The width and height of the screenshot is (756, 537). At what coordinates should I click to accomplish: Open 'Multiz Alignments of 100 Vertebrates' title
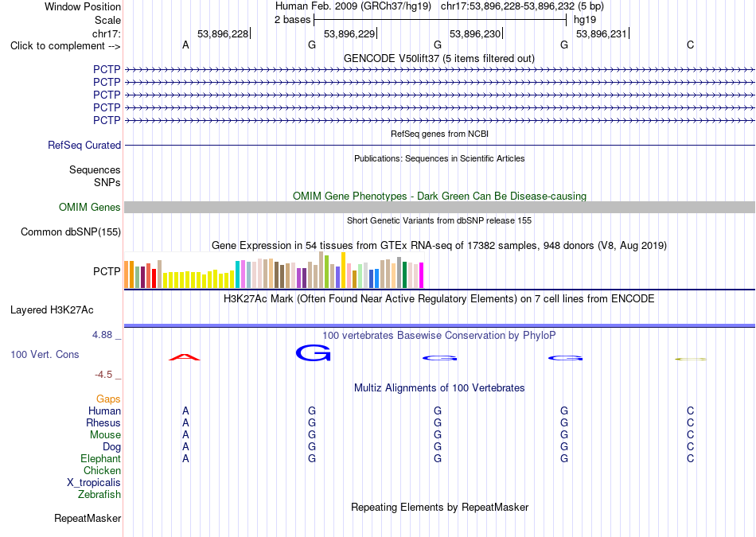click(439, 388)
